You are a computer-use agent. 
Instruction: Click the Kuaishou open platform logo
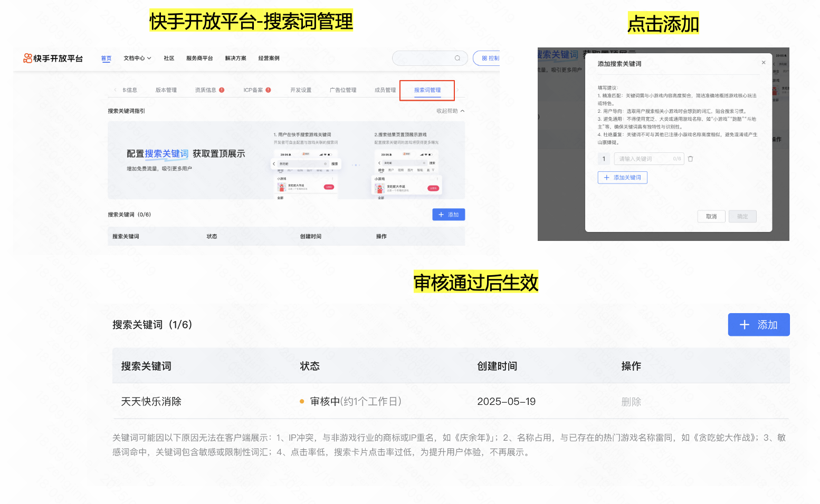coord(53,59)
